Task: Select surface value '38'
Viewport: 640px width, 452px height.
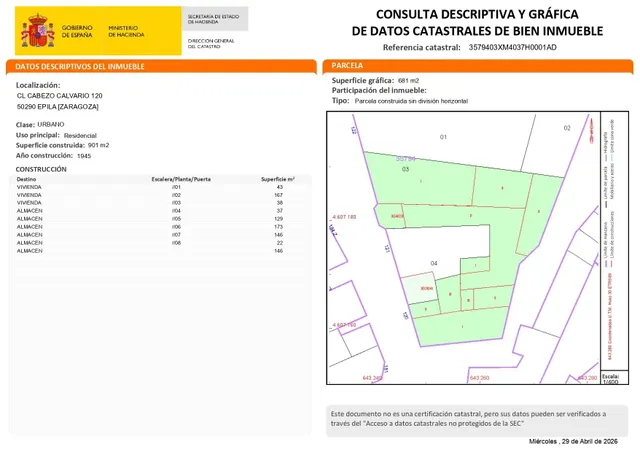Action: [x=280, y=203]
